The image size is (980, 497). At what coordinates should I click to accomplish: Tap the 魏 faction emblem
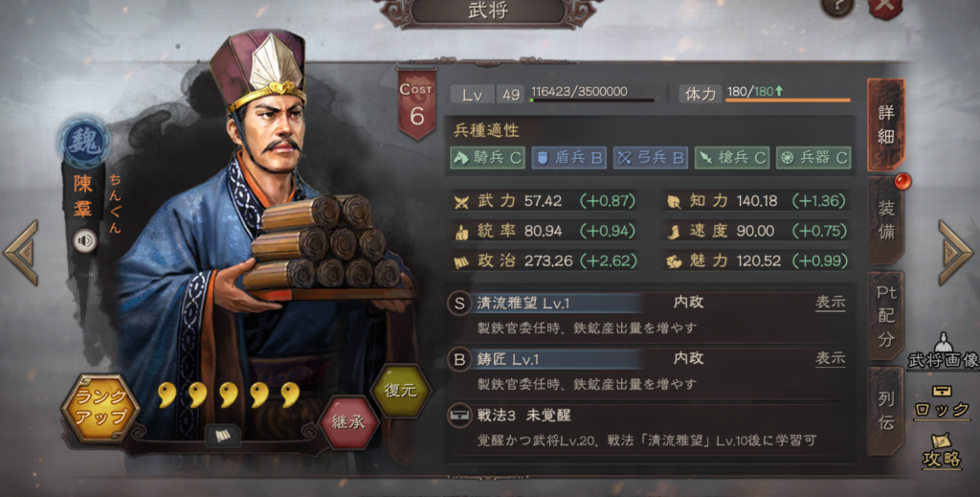pyautogui.click(x=84, y=143)
